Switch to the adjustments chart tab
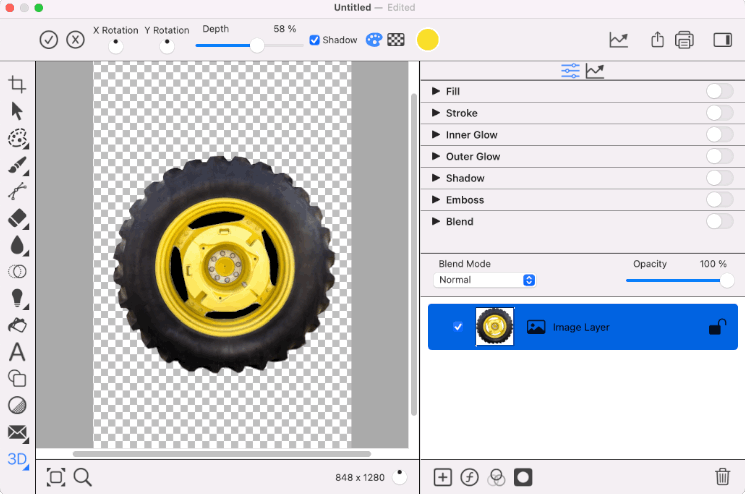This screenshot has height=494, width=746. pos(595,71)
